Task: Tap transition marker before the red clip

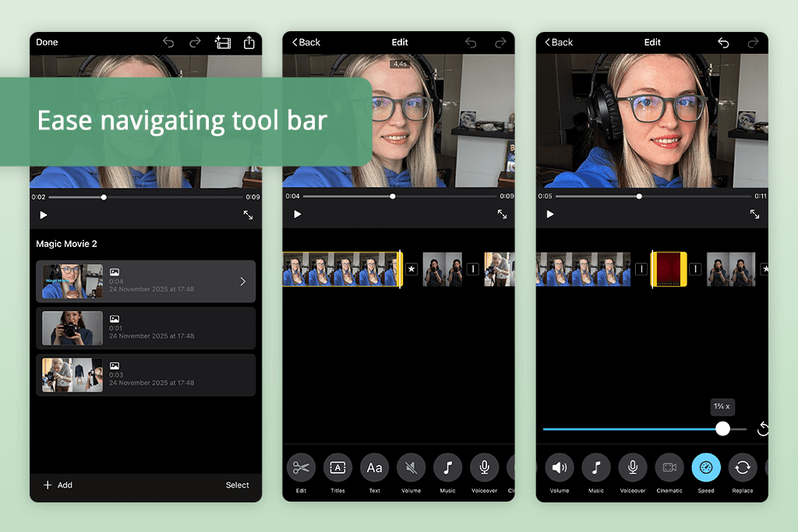Action: (x=641, y=269)
